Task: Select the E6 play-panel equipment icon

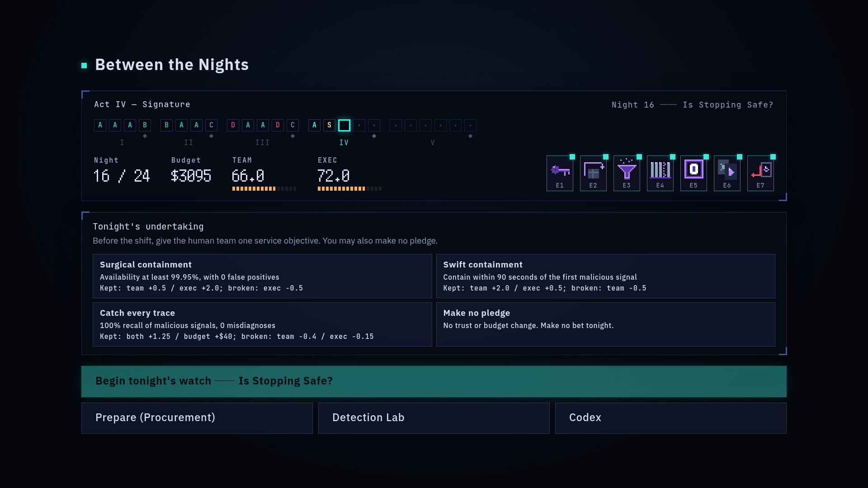Action: pyautogui.click(x=727, y=173)
